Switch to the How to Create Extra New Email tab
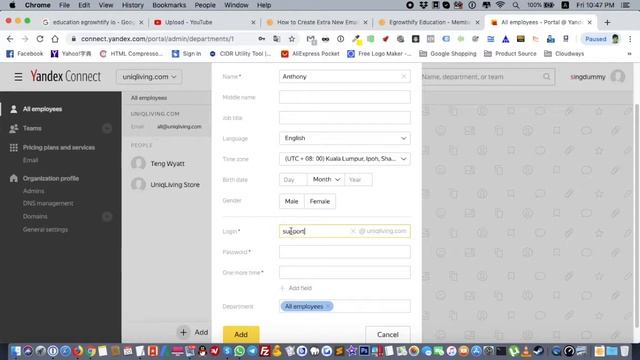 click(x=316, y=22)
